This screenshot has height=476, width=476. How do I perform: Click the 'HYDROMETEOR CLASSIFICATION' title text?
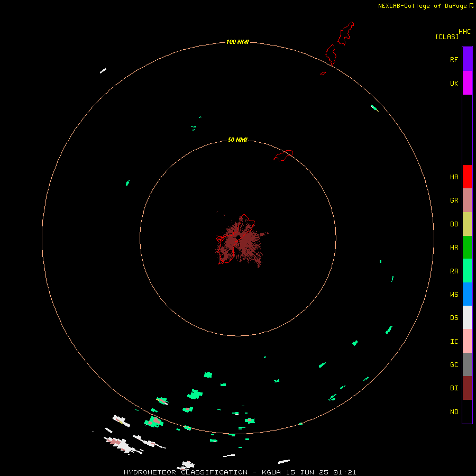[x=186, y=472]
